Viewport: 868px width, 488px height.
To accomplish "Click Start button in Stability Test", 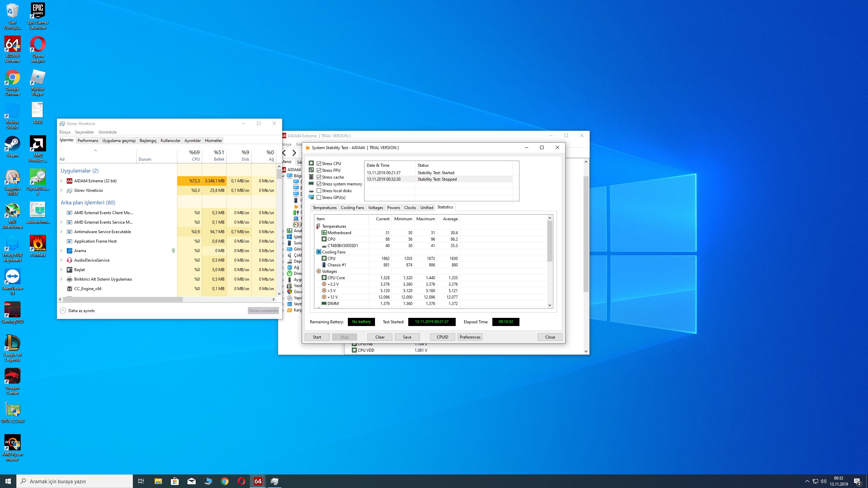I will pyautogui.click(x=317, y=337).
